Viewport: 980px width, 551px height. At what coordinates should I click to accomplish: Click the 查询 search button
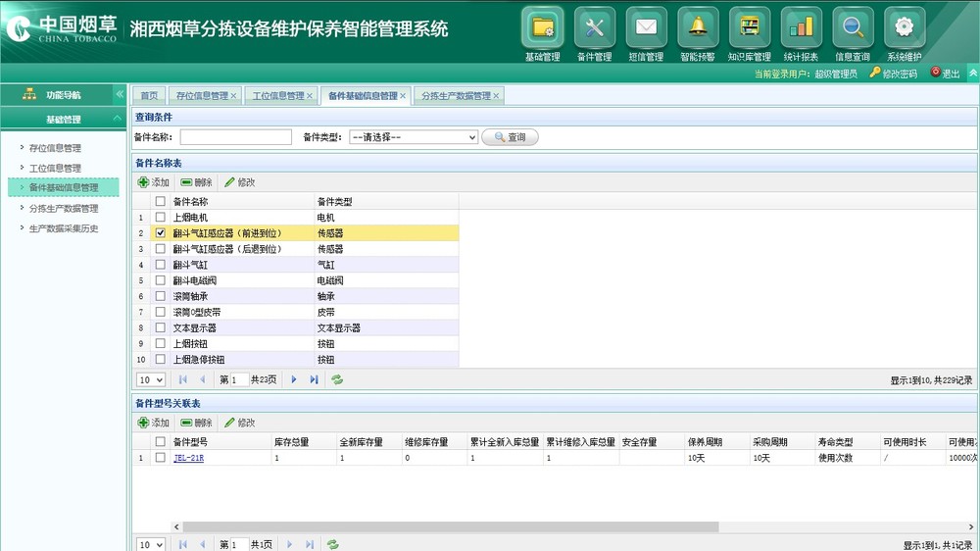click(510, 137)
